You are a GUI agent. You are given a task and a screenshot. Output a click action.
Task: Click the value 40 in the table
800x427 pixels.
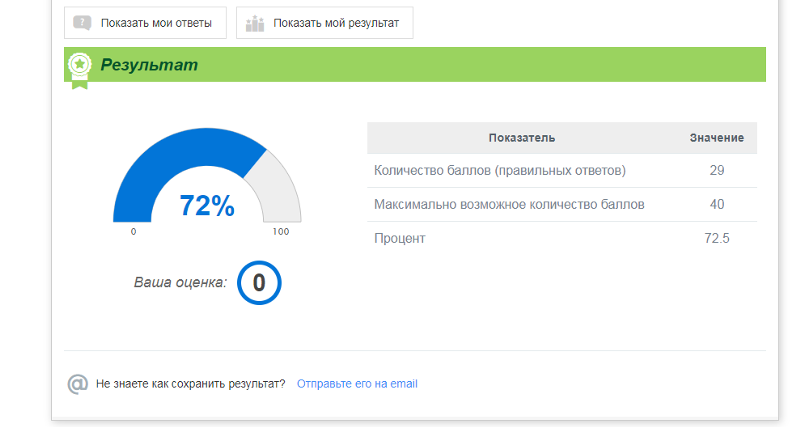pyautogui.click(x=717, y=205)
